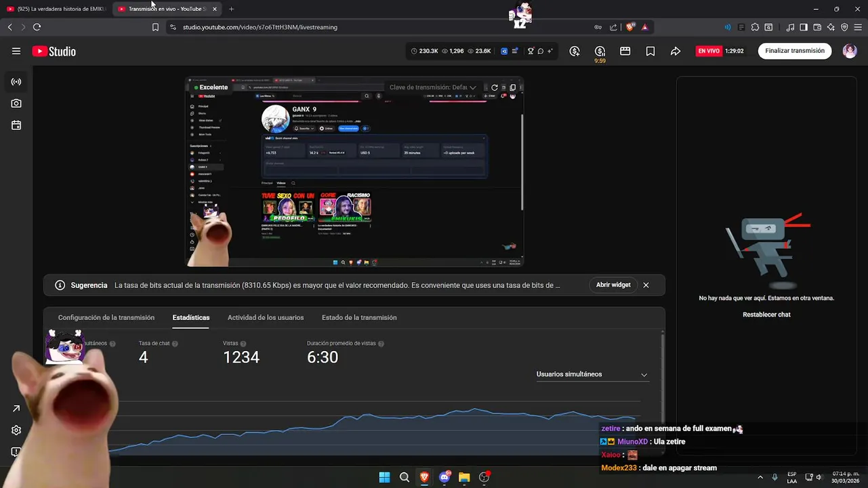This screenshot has width=868, height=488.
Task: Click the 1234 Vistas value
Action: [241, 357]
